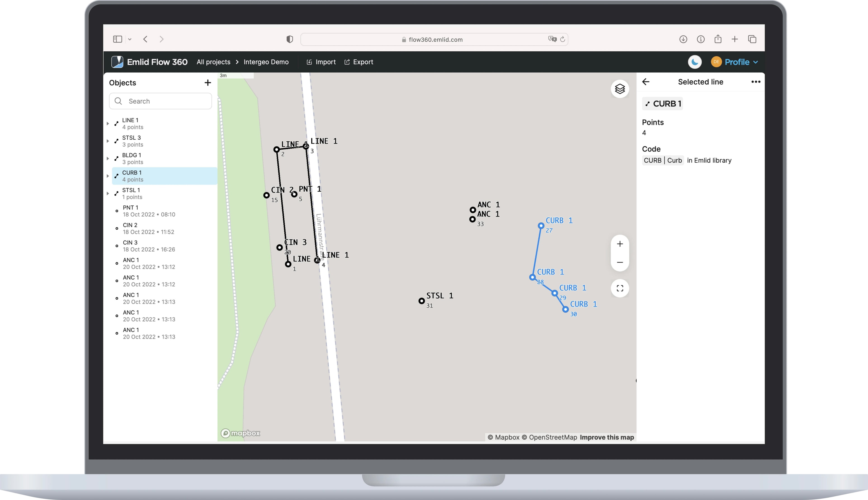Select CURB 1 point 27 on the map
Image resolution: width=868 pixels, height=500 pixels.
tap(541, 226)
